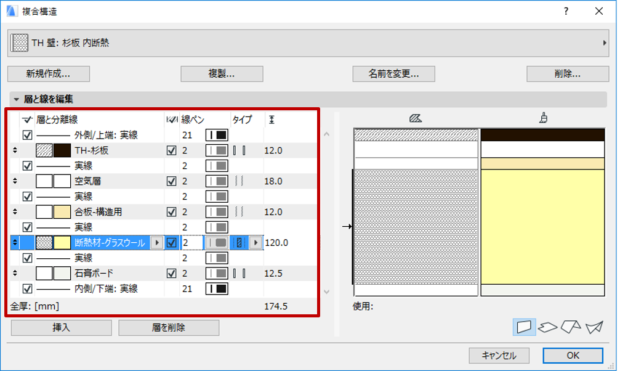The image size is (620, 371).
Task: Click the 層を削除 button
Action: (x=169, y=327)
